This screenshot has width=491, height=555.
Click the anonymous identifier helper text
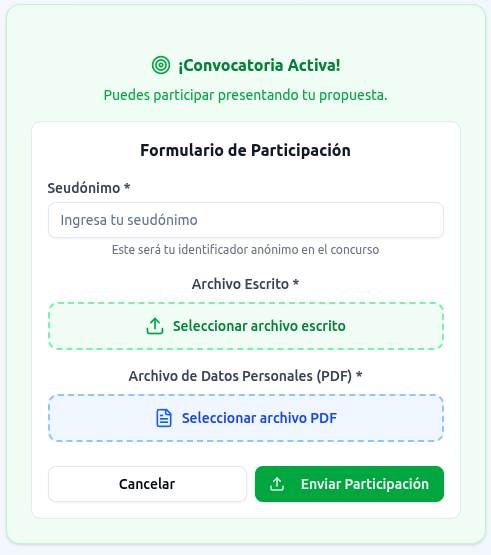tap(246, 250)
